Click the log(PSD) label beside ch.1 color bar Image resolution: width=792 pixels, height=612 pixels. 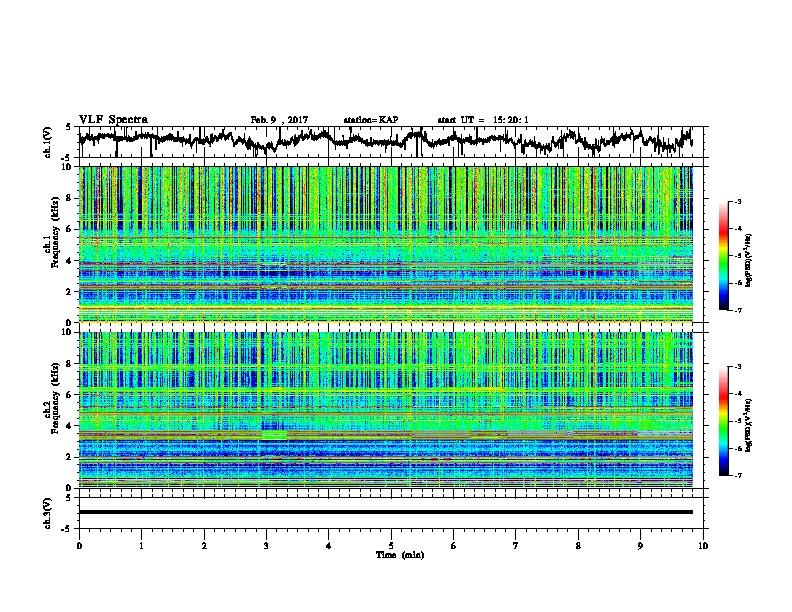(749, 260)
